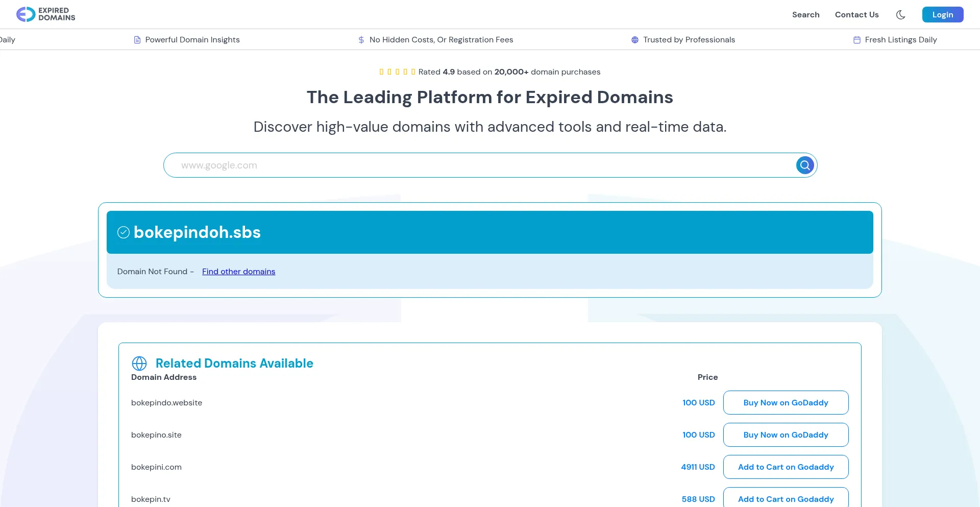Buy bokepindo.website on GoDaddy
The height and width of the screenshot is (507, 980).
pyautogui.click(x=786, y=403)
